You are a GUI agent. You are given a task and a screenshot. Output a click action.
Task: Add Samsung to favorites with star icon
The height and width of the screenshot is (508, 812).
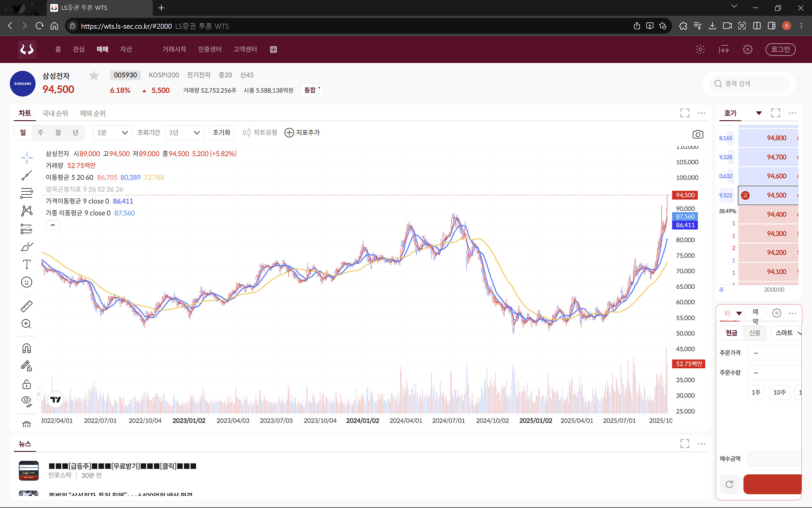pos(94,75)
